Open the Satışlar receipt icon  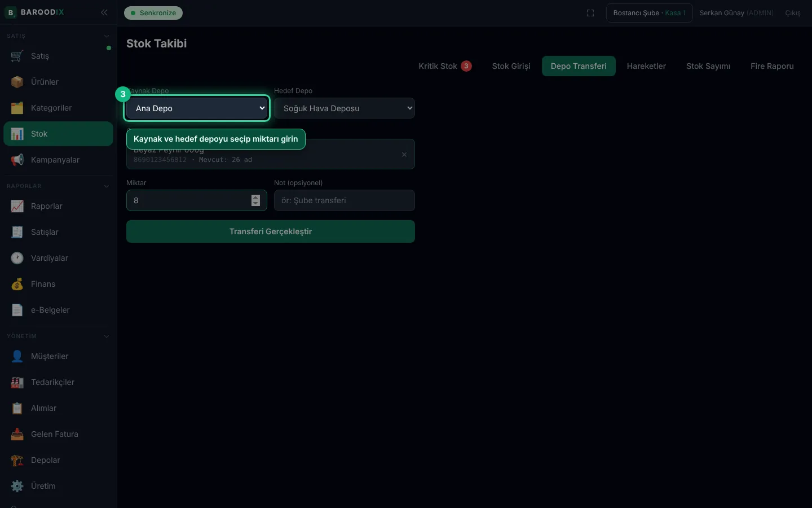click(x=17, y=232)
